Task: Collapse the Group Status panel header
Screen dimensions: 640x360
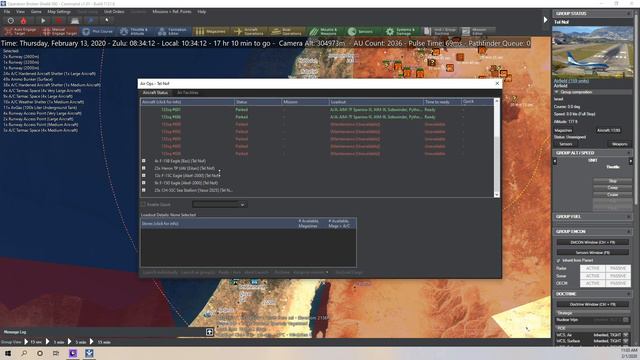Action: pos(593,13)
